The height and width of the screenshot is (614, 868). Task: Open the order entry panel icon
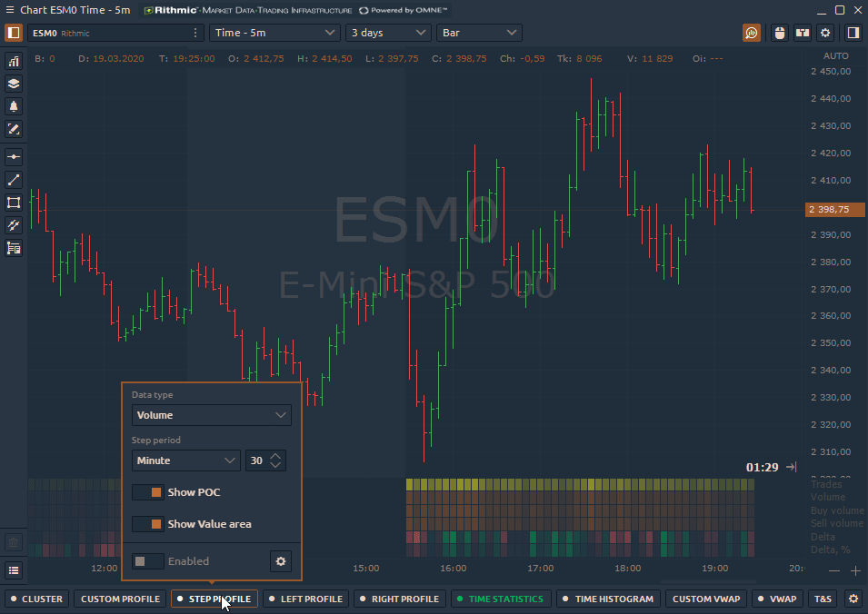(x=803, y=33)
